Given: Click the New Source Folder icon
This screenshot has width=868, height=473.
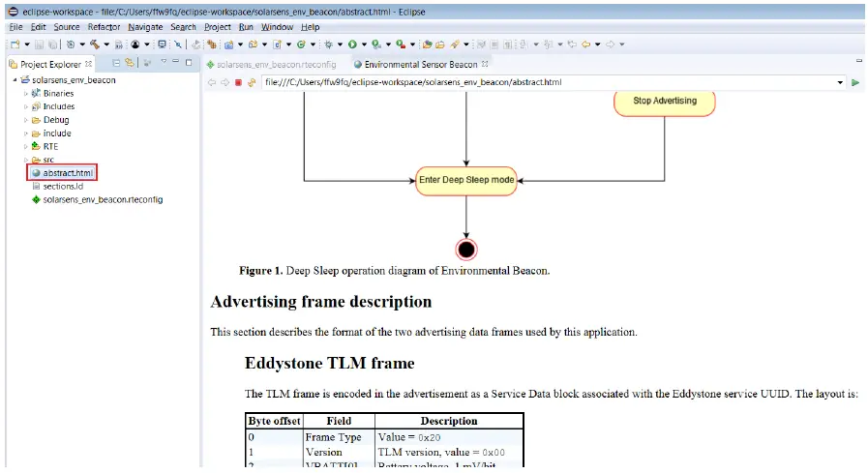Looking at the screenshot, I should pos(253,44).
